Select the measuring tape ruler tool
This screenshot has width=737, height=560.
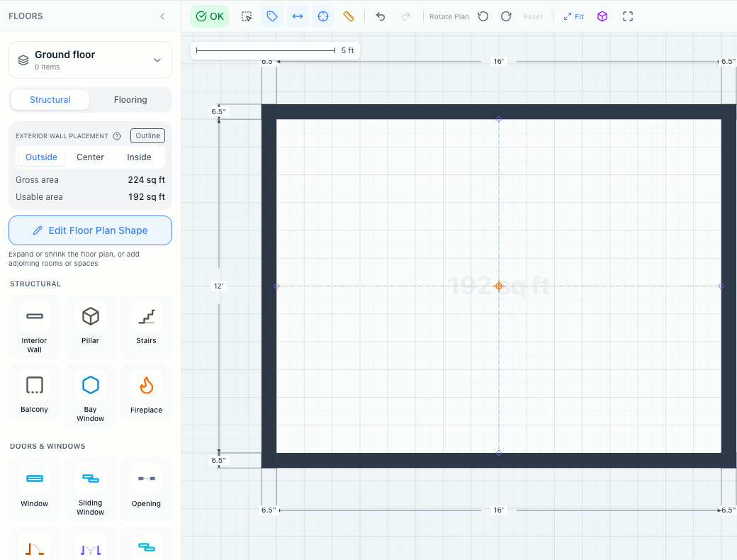(348, 16)
